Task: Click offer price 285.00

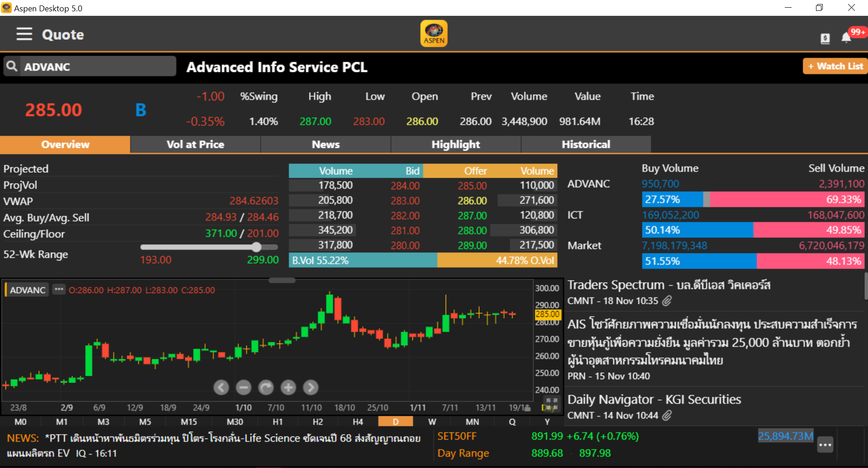Action: point(472,186)
